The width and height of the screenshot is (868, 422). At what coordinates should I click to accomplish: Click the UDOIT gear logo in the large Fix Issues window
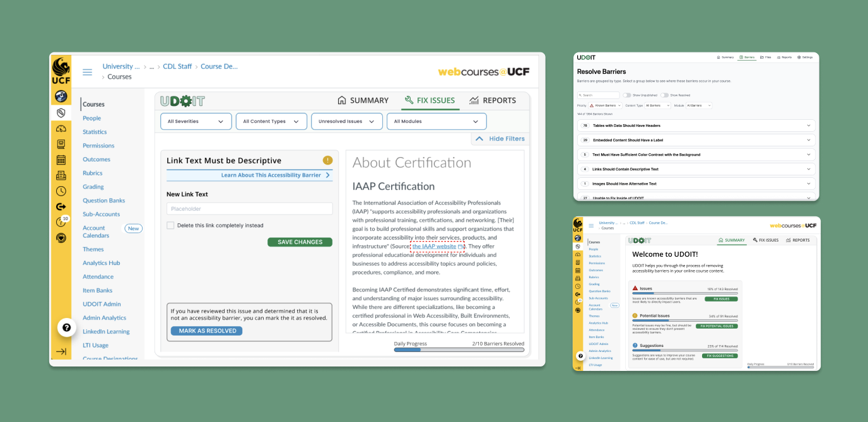182,101
